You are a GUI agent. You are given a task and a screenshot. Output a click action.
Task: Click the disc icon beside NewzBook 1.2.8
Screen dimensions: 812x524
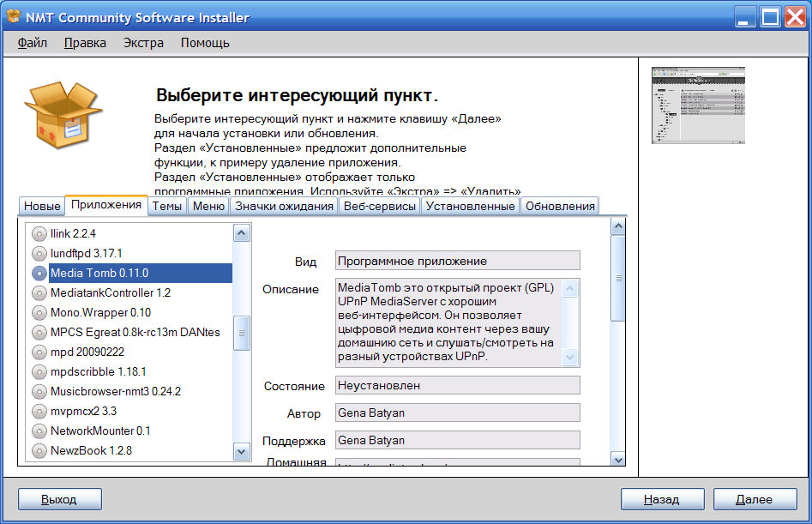point(39,450)
